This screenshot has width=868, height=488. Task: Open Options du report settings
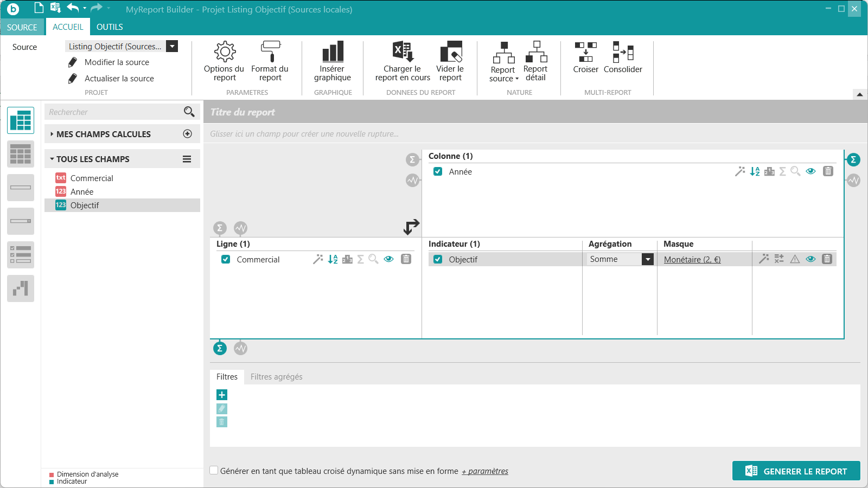[224, 61]
